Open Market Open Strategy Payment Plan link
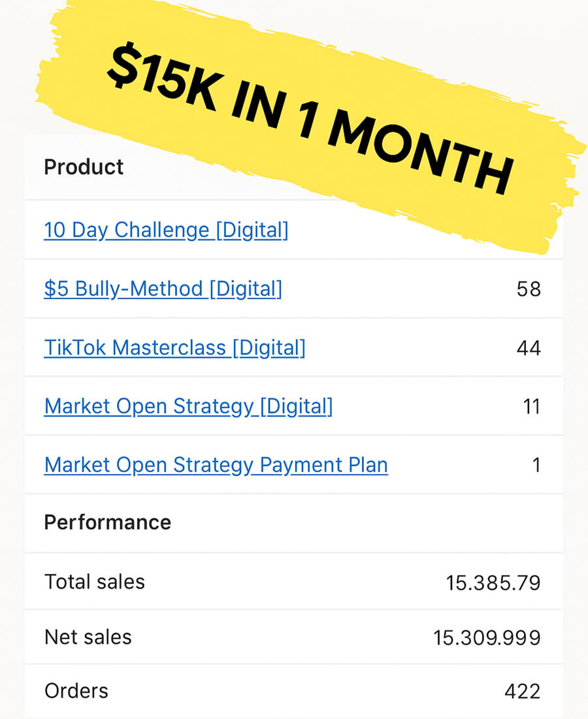 point(216,465)
